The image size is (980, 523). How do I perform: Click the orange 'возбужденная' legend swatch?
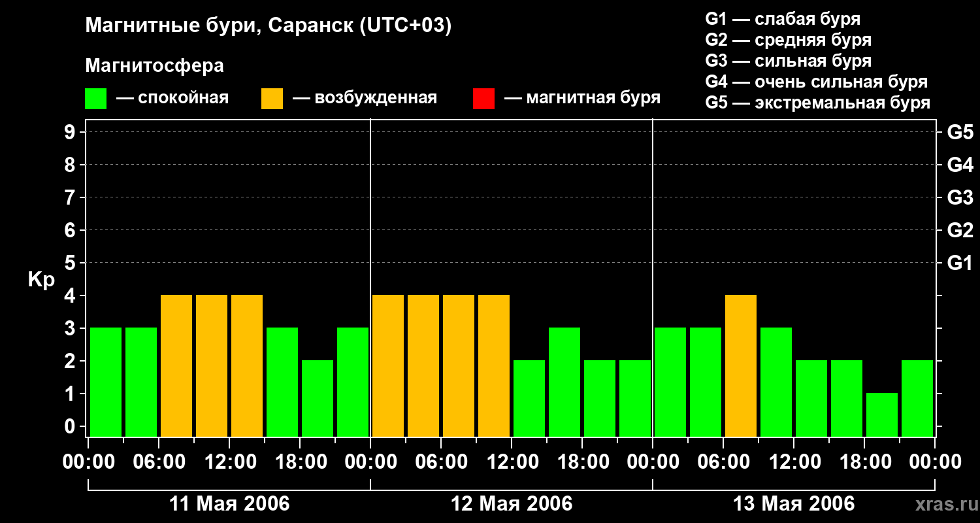pos(272,99)
